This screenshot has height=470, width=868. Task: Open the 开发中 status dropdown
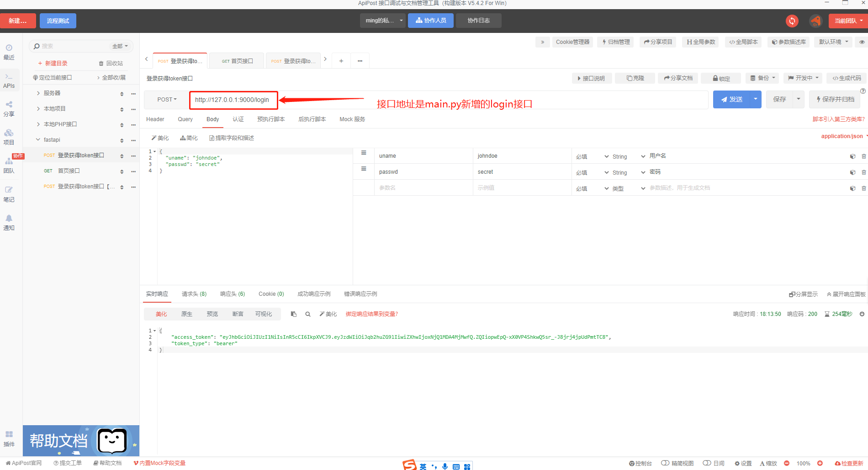(802, 78)
